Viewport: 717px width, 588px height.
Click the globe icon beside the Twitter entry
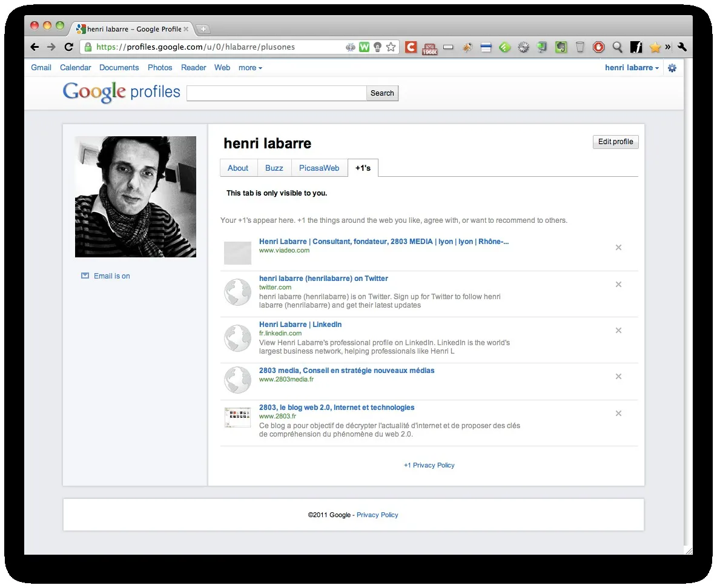[237, 292]
